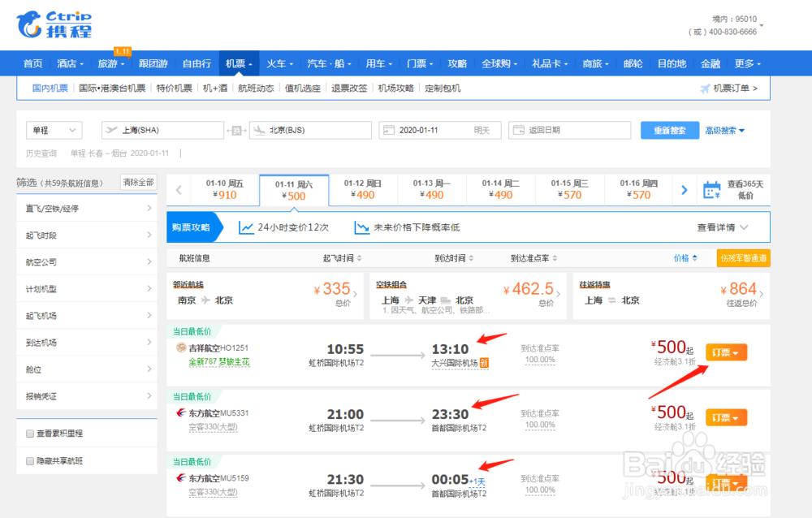Click the 返回日期 input field
812x518 pixels.
[x=570, y=130]
